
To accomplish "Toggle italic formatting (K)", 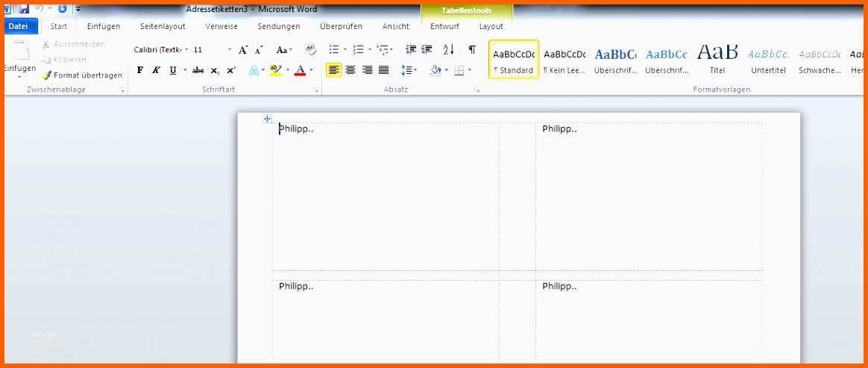I will coord(156,70).
